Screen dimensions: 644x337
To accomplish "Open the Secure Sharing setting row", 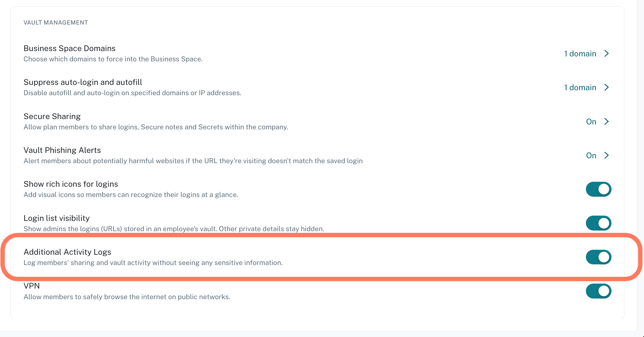I will click(x=317, y=121).
